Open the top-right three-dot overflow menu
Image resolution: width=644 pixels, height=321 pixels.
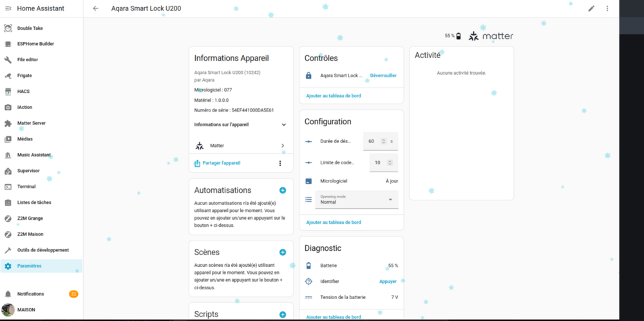(x=607, y=8)
